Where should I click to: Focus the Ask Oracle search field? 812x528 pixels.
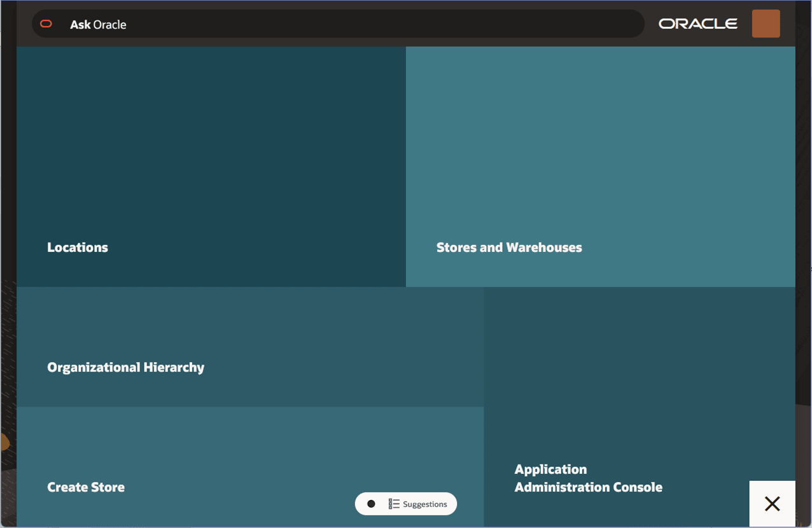pos(318,24)
